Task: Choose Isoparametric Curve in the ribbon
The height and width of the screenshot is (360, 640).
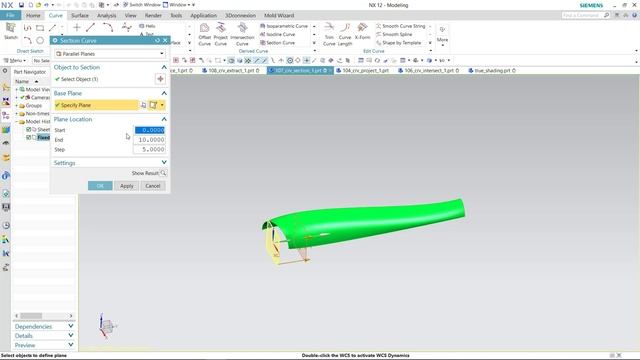Action: coord(284,26)
